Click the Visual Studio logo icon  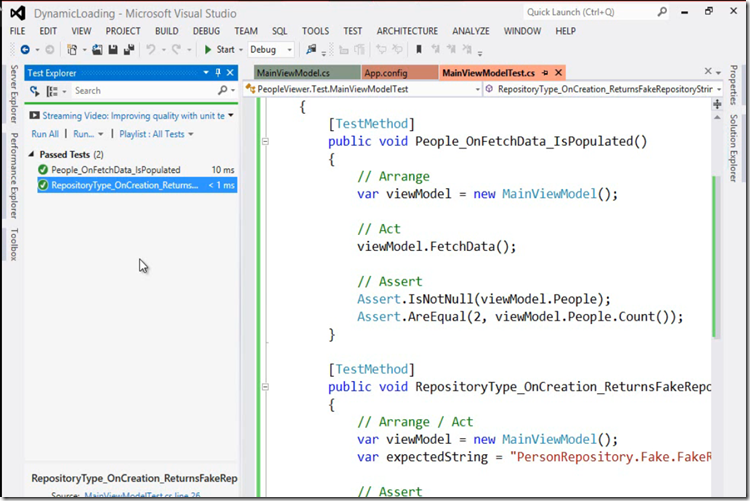click(x=18, y=13)
